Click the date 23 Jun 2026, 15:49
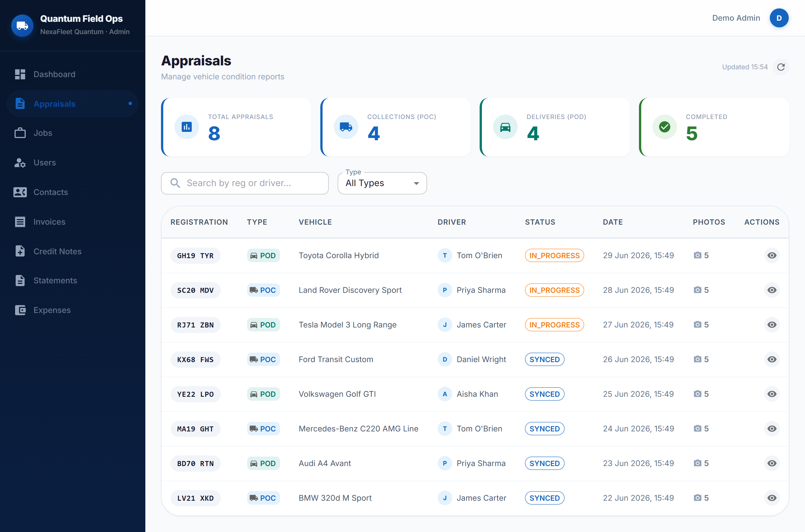The image size is (805, 532). tap(638, 463)
